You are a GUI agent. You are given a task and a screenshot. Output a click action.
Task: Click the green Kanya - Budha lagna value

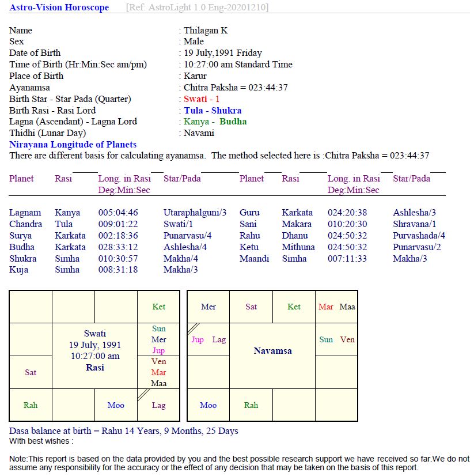pyautogui.click(x=215, y=122)
